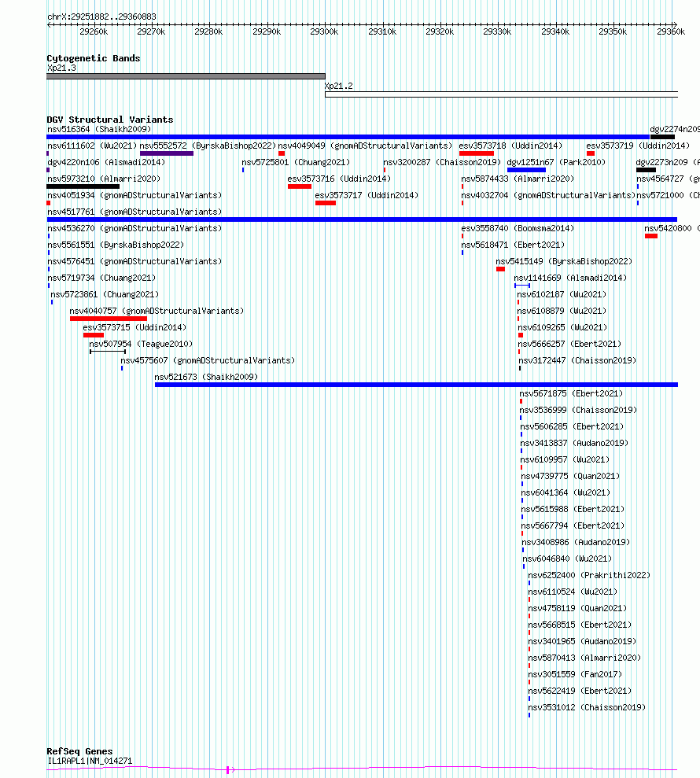This screenshot has width=700, height=778.
Task: Open nsv4758119 (Quan2021) variant
Action: (577, 608)
